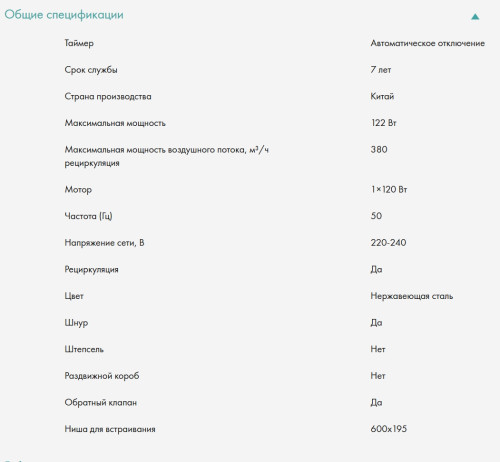Click the 122 Вт value

pos(384,123)
